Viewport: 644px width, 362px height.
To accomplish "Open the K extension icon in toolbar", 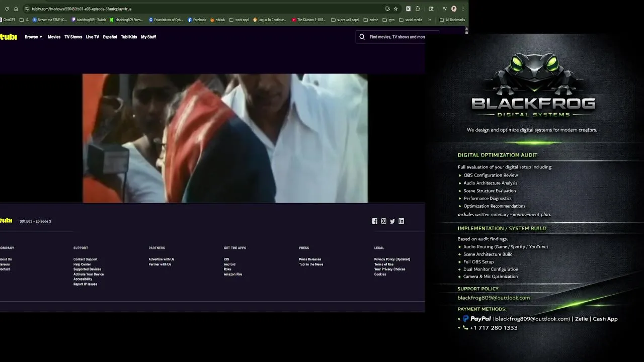I will (408, 9).
